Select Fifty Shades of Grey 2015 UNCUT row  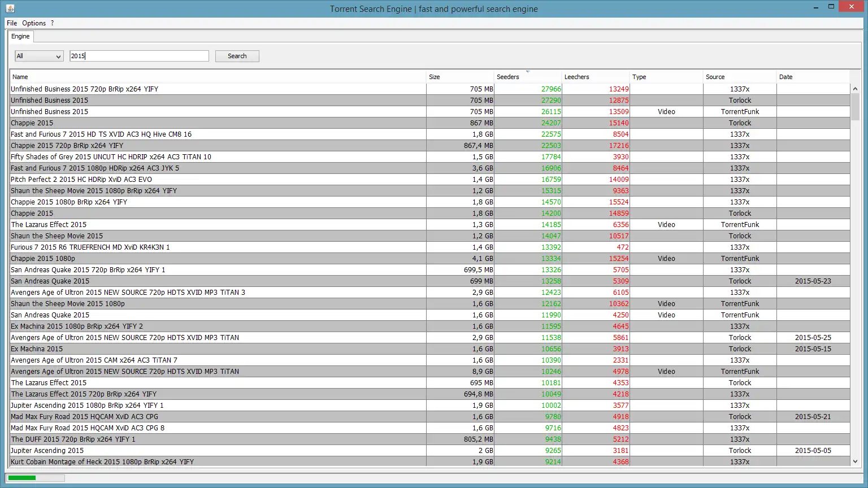(430, 156)
